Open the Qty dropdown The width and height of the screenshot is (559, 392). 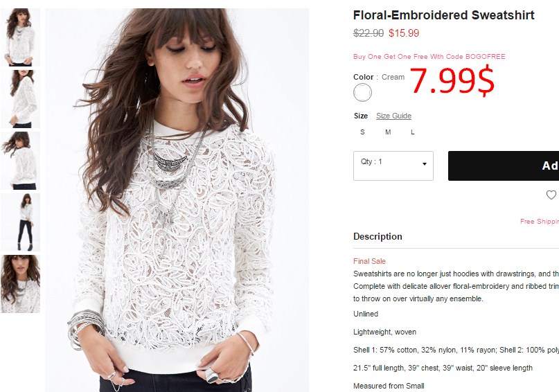tap(393, 166)
